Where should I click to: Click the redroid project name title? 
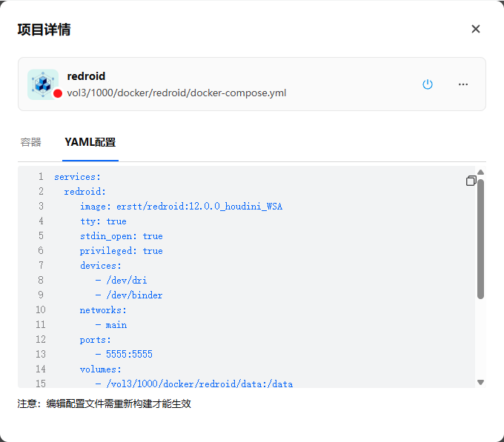(86, 76)
